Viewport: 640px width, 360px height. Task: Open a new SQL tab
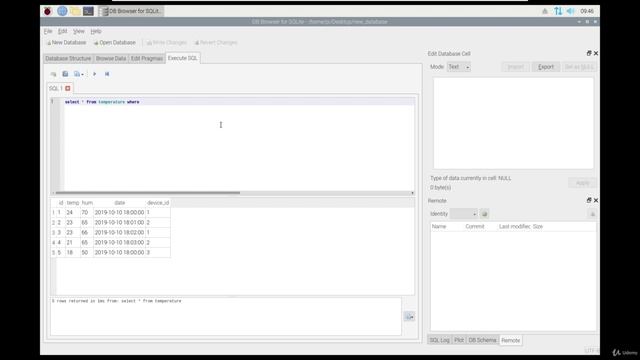[53, 74]
